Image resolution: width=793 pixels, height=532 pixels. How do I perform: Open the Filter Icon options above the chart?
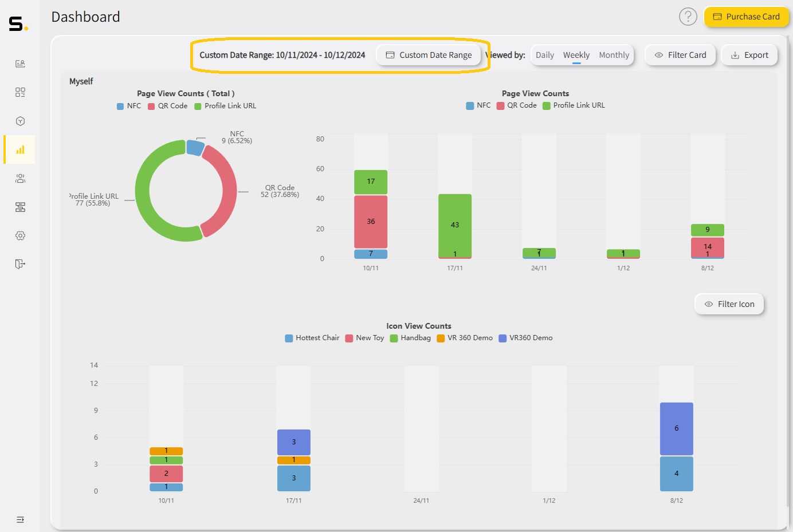pos(728,304)
